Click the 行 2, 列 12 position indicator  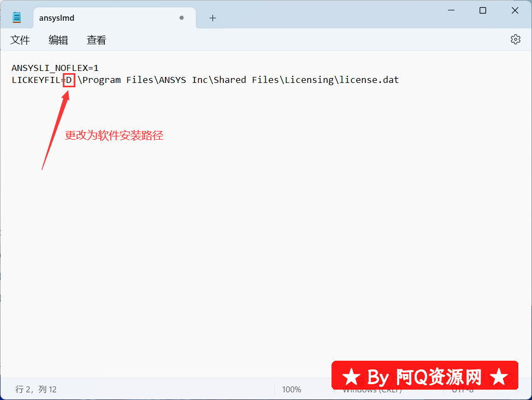(x=36, y=390)
